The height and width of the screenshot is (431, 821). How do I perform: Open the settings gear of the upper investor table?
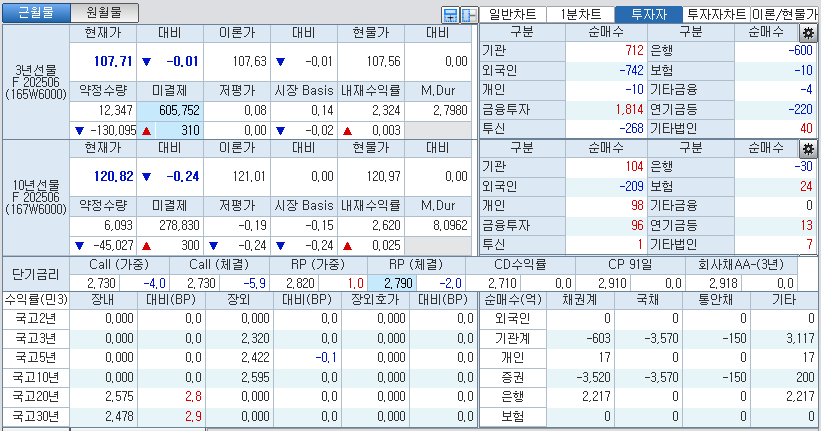click(x=808, y=33)
